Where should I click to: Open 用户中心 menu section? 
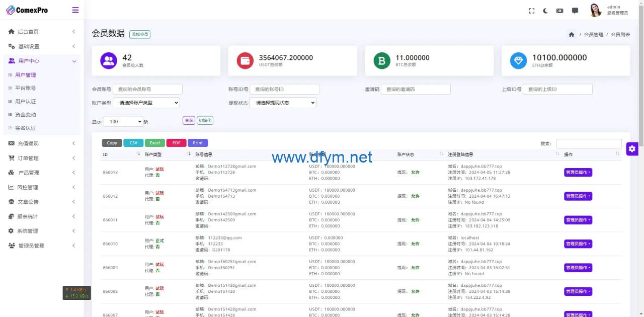click(x=42, y=61)
